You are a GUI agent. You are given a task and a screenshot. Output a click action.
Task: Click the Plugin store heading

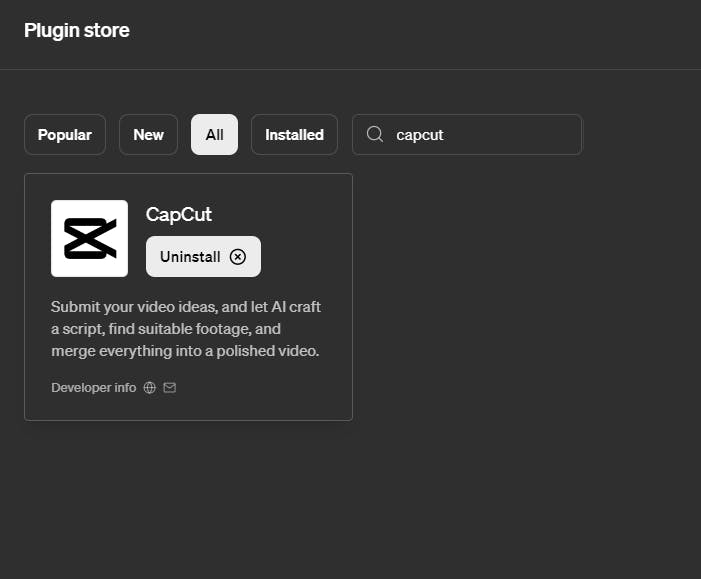77,30
